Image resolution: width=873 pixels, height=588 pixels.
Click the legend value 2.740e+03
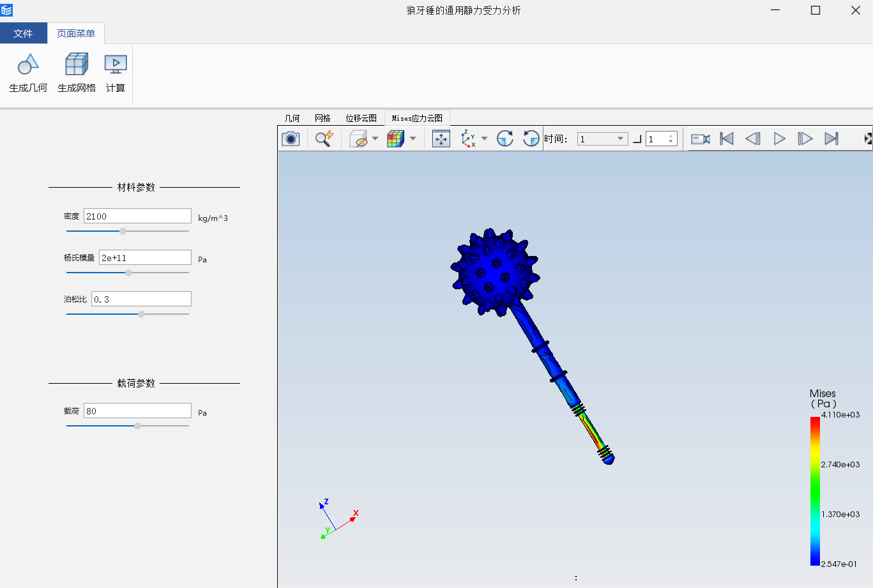tap(840, 464)
